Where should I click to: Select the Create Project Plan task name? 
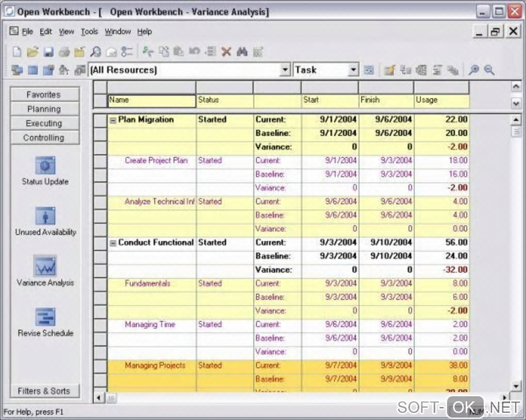coord(156,160)
